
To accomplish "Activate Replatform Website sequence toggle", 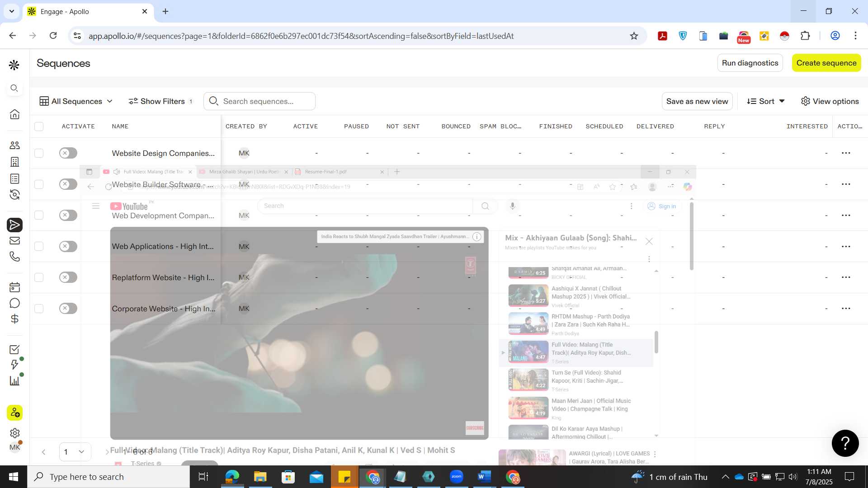I will coord(68,277).
